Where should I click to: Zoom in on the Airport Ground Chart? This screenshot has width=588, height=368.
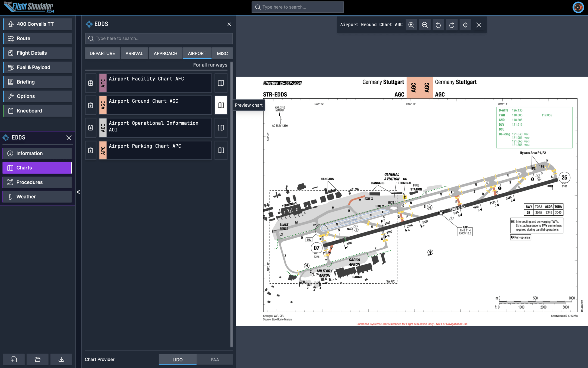[411, 25]
